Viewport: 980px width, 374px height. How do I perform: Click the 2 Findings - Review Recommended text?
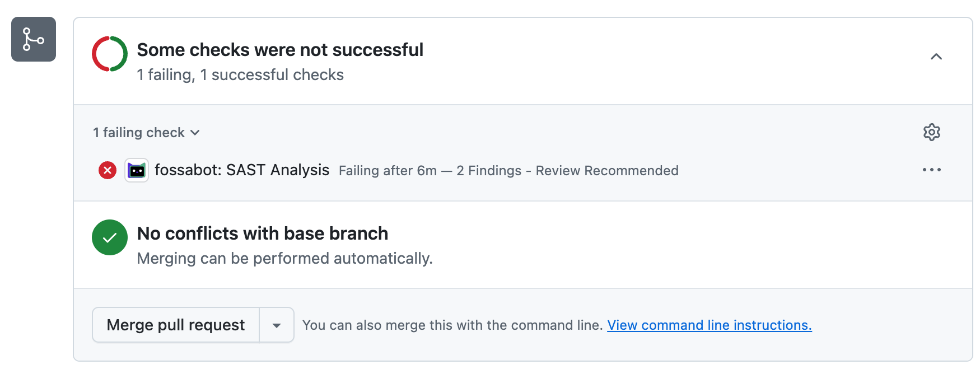tap(567, 171)
